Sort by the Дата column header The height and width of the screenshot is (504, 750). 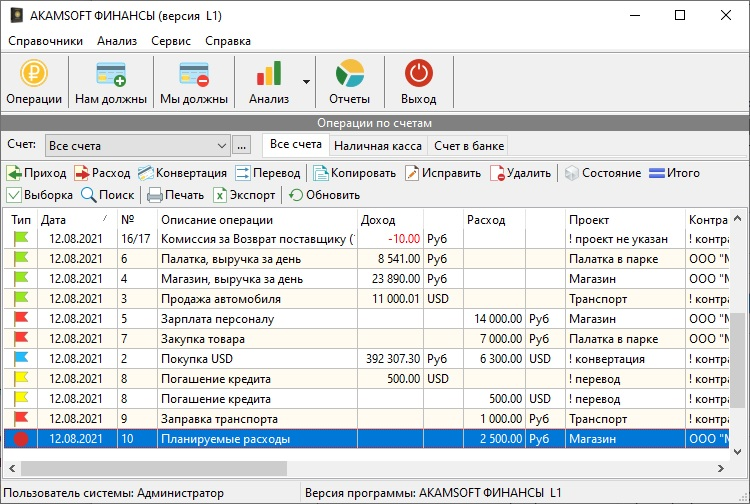click(77, 220)
